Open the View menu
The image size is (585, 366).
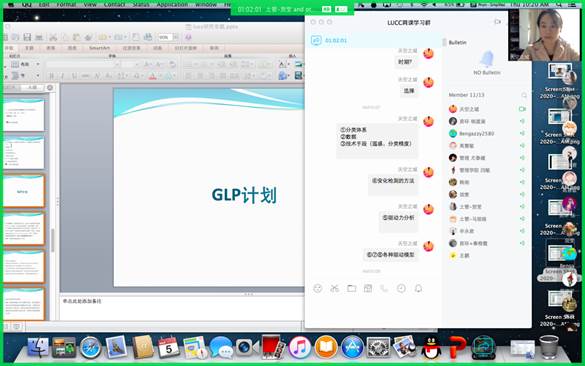click(90, 4)
